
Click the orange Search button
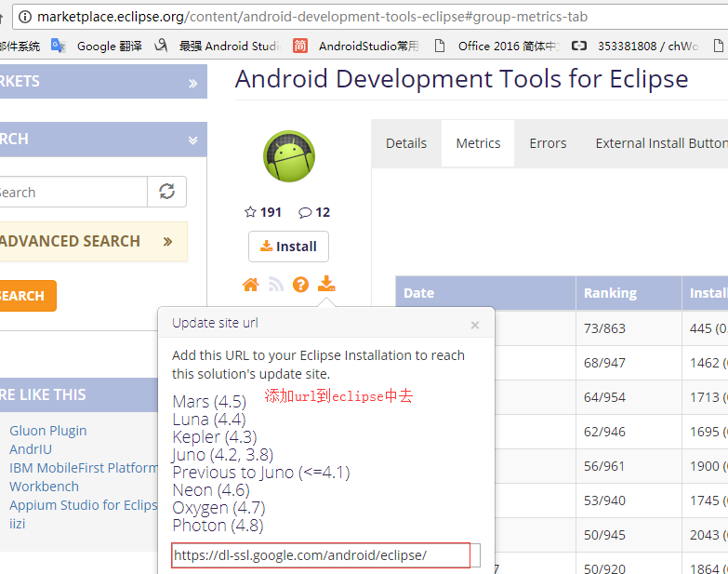pyautogui.click(x=28, y=296)
